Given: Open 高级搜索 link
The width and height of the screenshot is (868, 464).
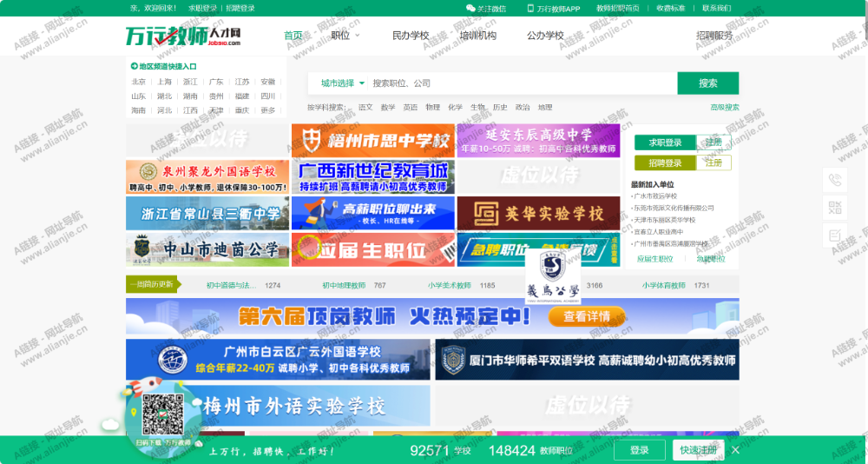Looking at the screenshot, I should pos(725,108).
